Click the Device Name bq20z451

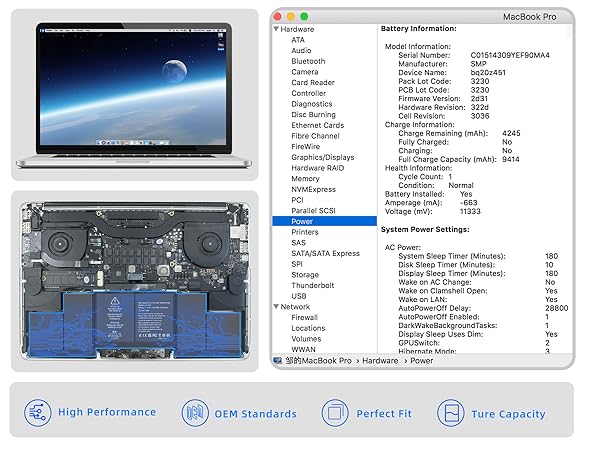pos(488,72)
